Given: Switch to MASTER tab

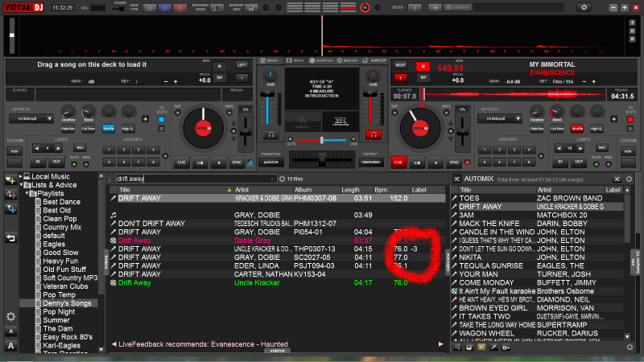Looking at the screenshot, I should click(x=348, y=60).
